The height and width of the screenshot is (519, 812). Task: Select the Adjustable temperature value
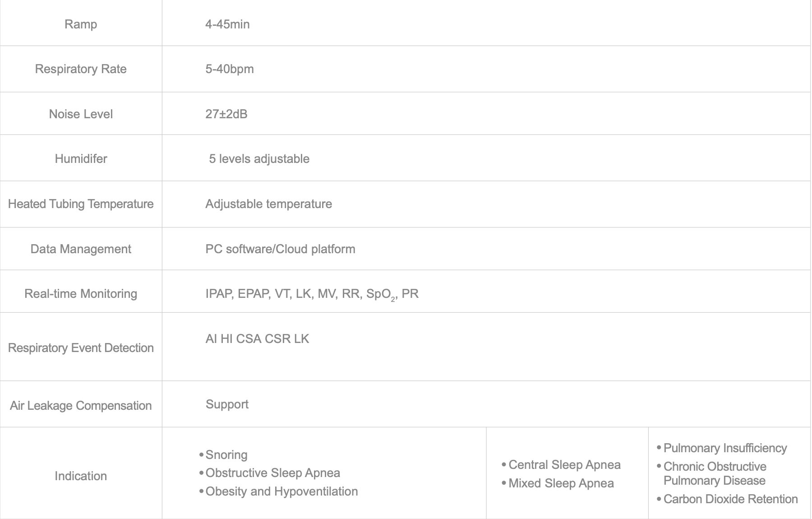tap(269, 204)
